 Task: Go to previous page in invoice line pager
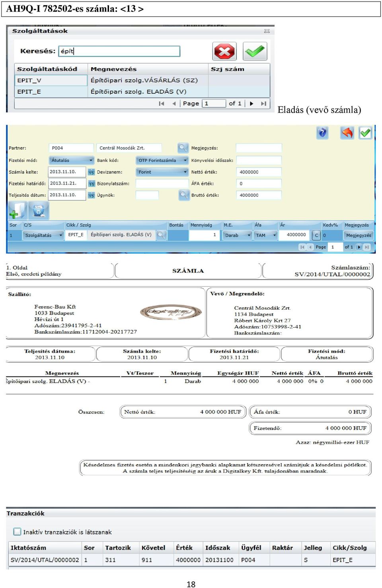pos(310,247)
